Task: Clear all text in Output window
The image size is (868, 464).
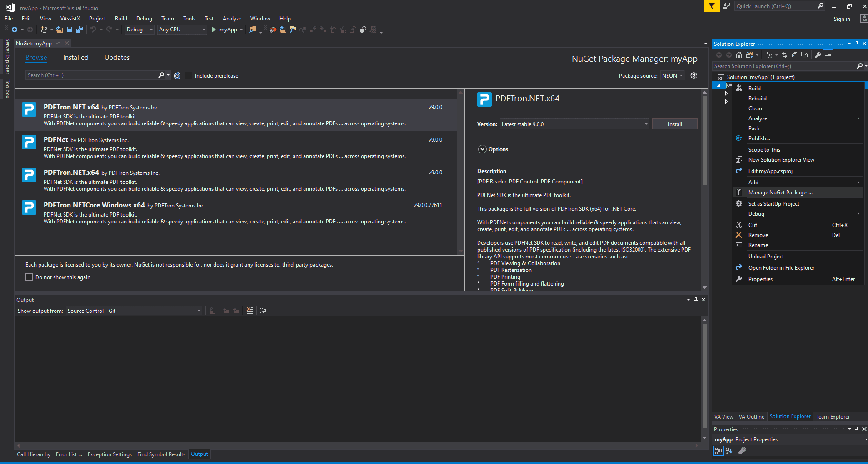Action: pyautogui.click(x=249, y=311)
